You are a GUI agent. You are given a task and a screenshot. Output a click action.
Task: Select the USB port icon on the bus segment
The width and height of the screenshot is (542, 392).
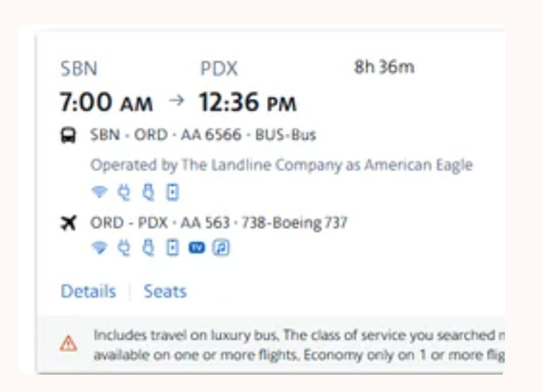click(x=148, y=192)
